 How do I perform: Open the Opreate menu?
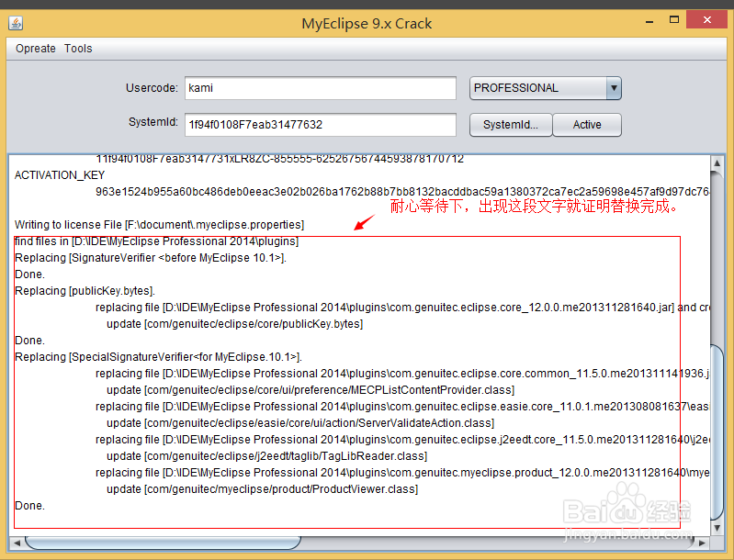pyautogui.click(x=36, y=48)
